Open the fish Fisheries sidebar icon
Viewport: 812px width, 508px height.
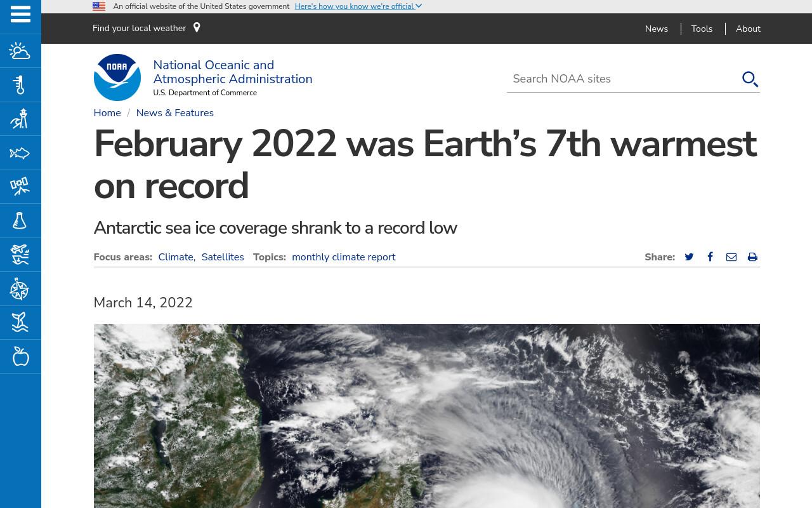[x=20, y=153]
